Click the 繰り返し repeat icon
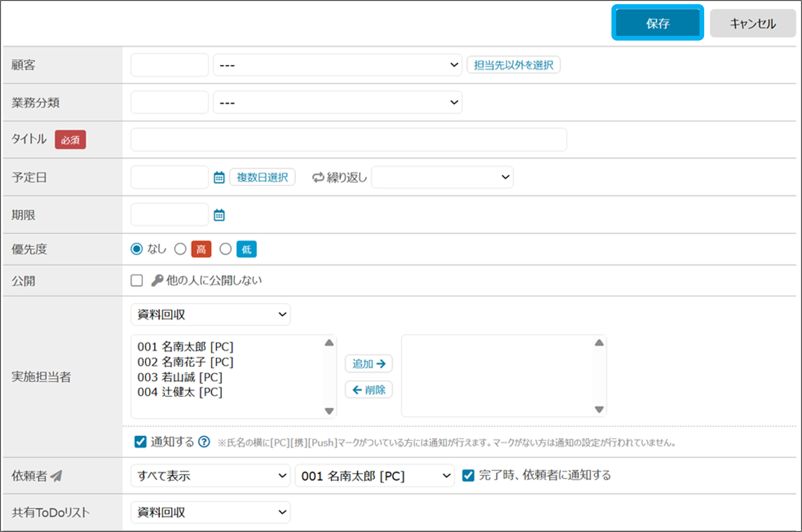The height and width of the screenshot is (532, 802). (x=318, y=177)
